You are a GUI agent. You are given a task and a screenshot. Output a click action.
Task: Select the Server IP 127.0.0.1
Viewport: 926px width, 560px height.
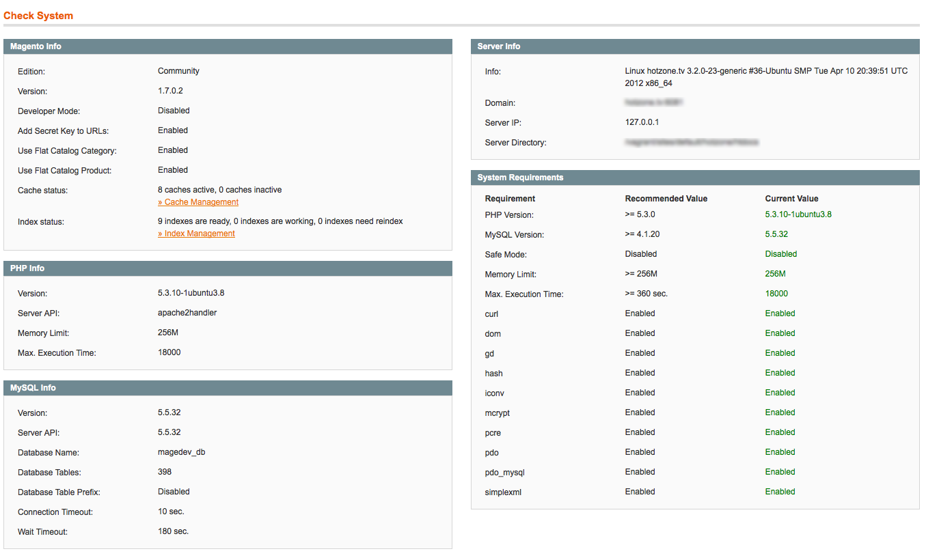pyautogui.click(x=642, y=122)
